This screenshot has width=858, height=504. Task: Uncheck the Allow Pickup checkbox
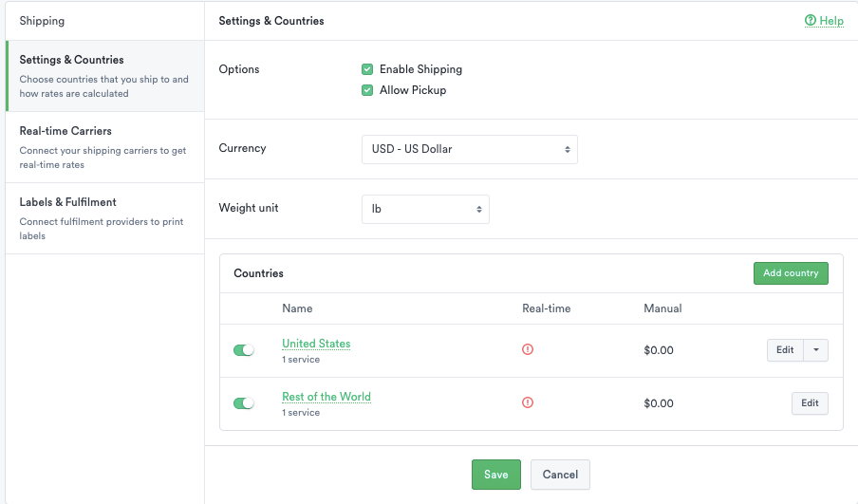pos(367,90)
